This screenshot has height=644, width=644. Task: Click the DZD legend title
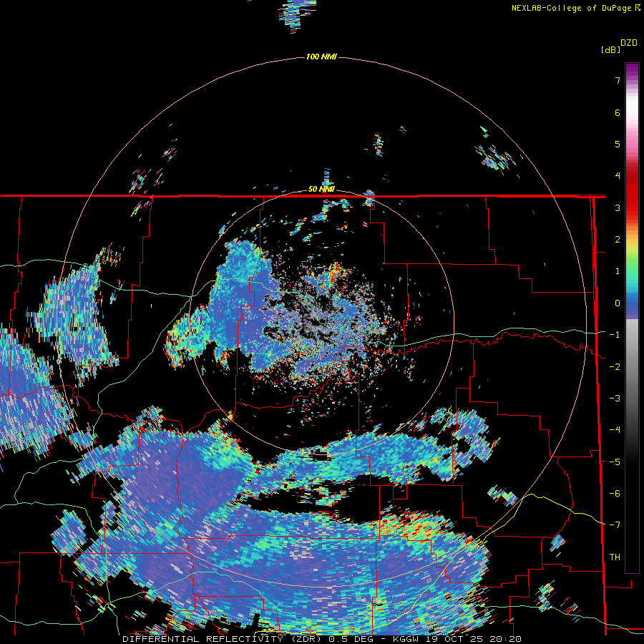click(629, 43)
